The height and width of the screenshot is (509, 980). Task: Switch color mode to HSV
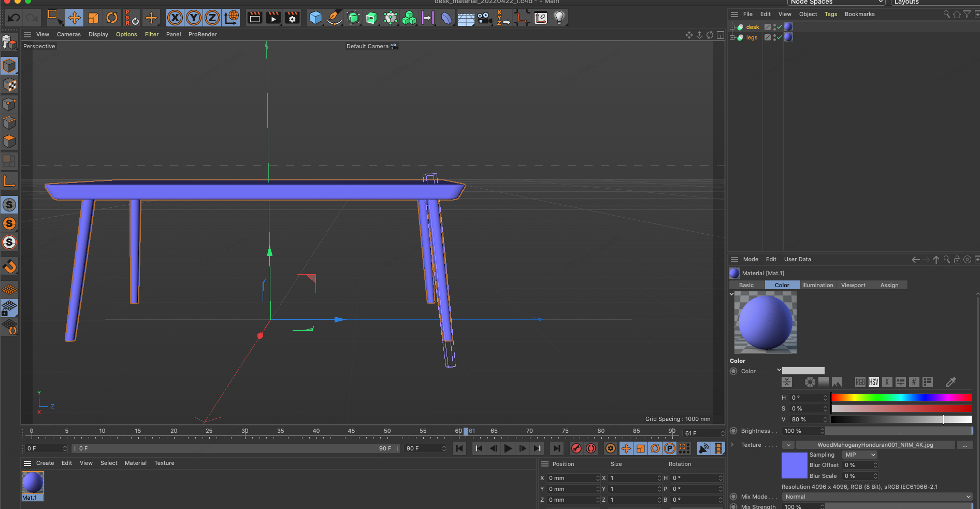point(874,382)
